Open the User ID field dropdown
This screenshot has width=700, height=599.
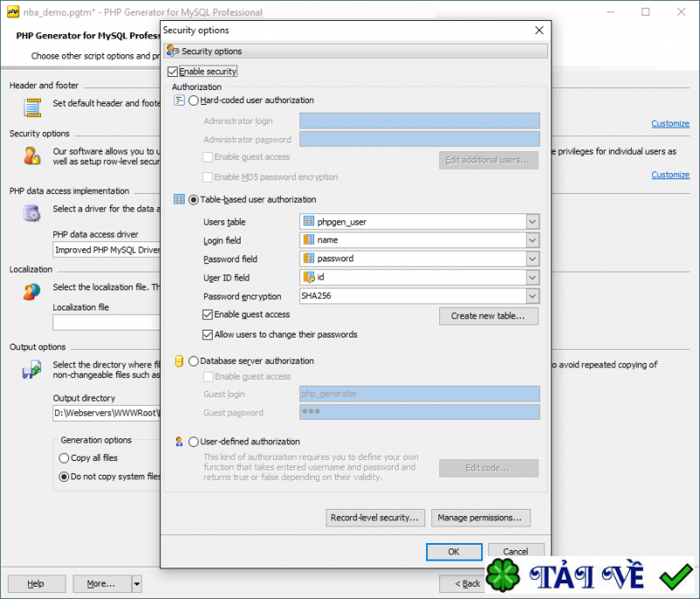click(532, 277)
